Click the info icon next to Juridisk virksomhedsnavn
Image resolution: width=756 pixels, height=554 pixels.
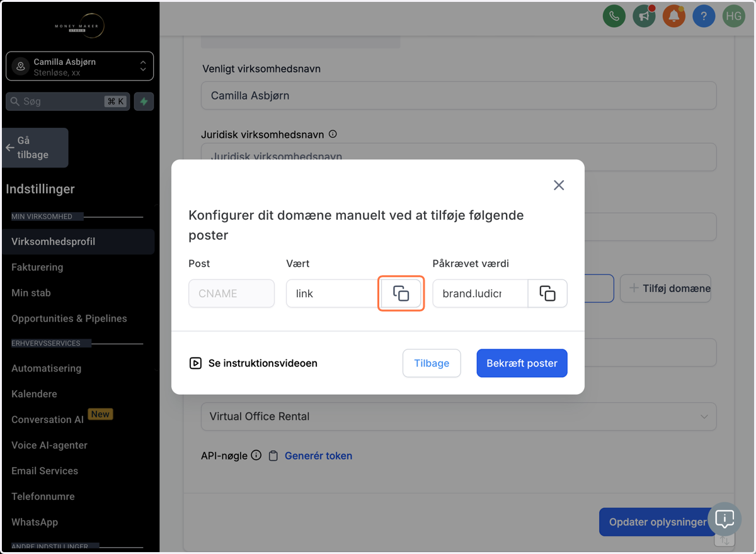[333, 134]
